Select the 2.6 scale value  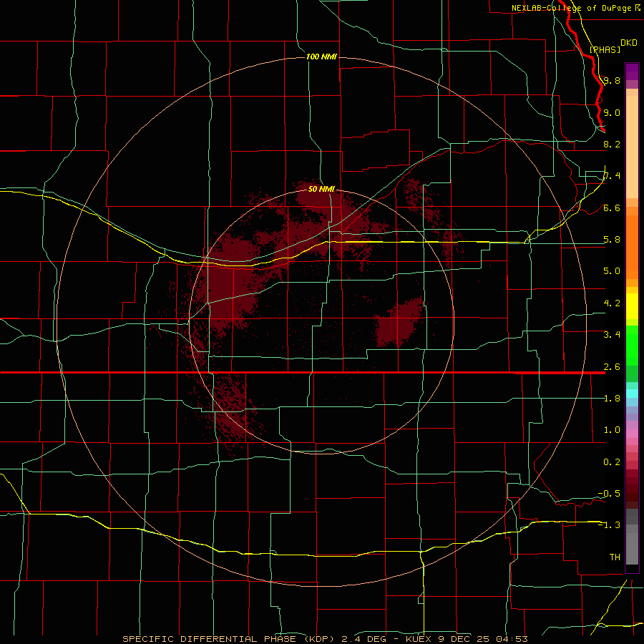point(612,366)
